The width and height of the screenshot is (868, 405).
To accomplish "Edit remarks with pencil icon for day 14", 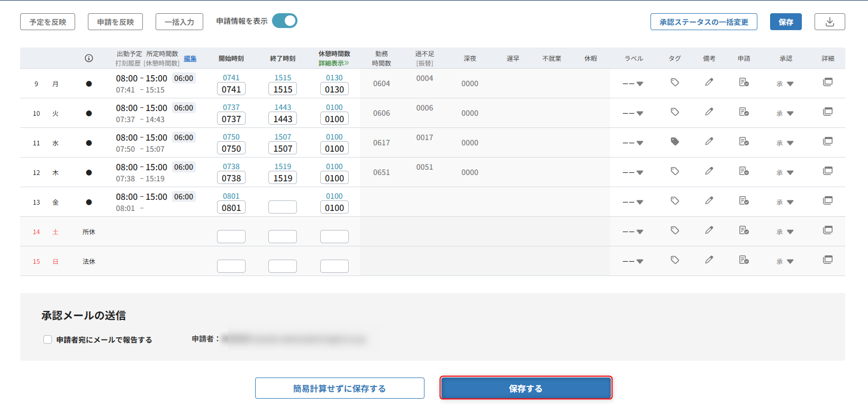I will pos(709,230).
